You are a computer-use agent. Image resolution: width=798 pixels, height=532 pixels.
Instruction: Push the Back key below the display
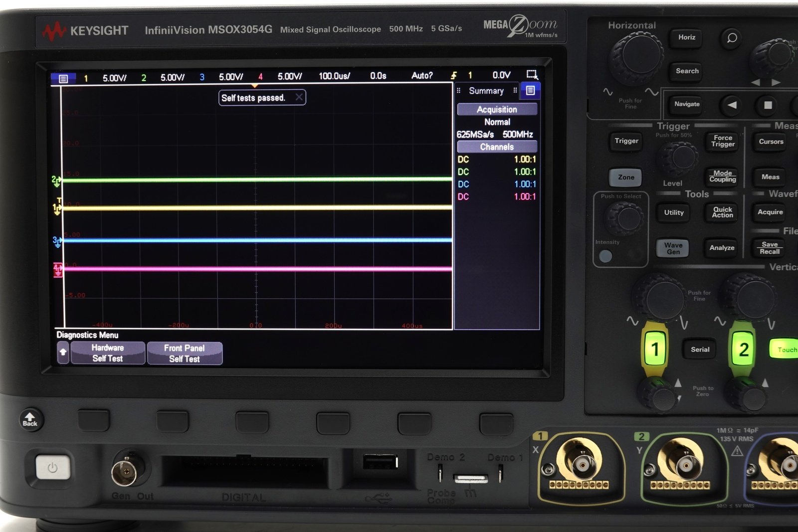click(x=30, y=419)
